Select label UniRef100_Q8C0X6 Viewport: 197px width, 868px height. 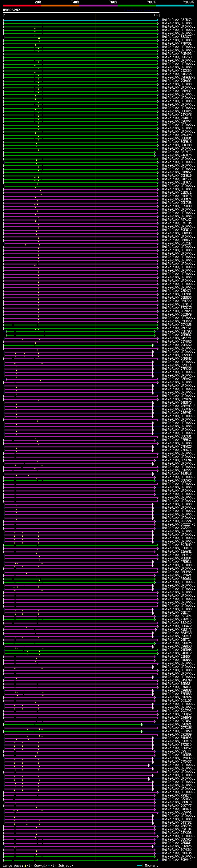(x=177, y=111)
